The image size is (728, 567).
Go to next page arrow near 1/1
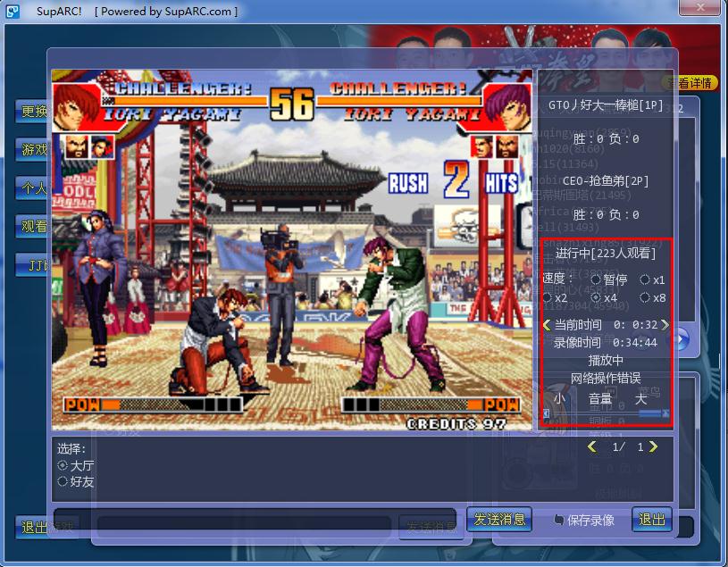653,446
